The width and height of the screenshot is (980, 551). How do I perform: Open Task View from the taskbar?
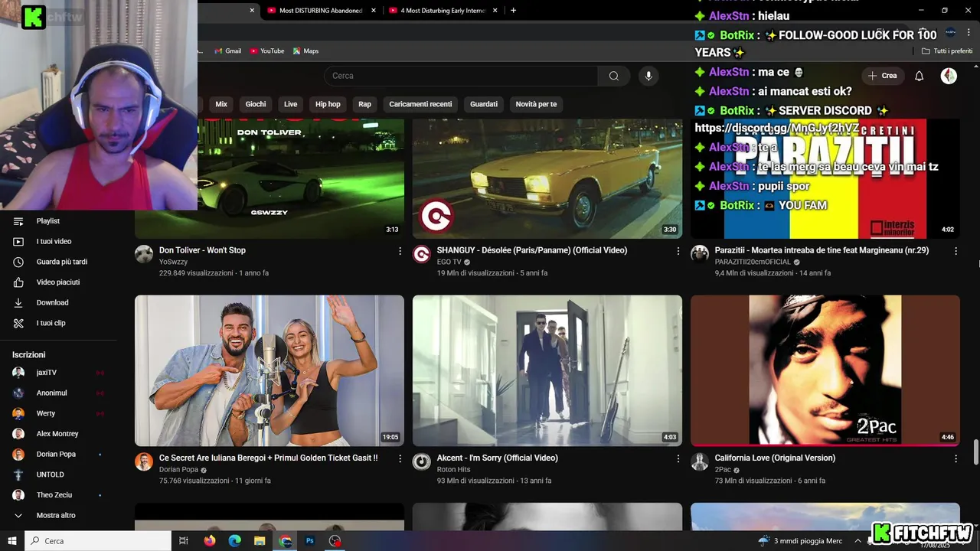[184, 541]
